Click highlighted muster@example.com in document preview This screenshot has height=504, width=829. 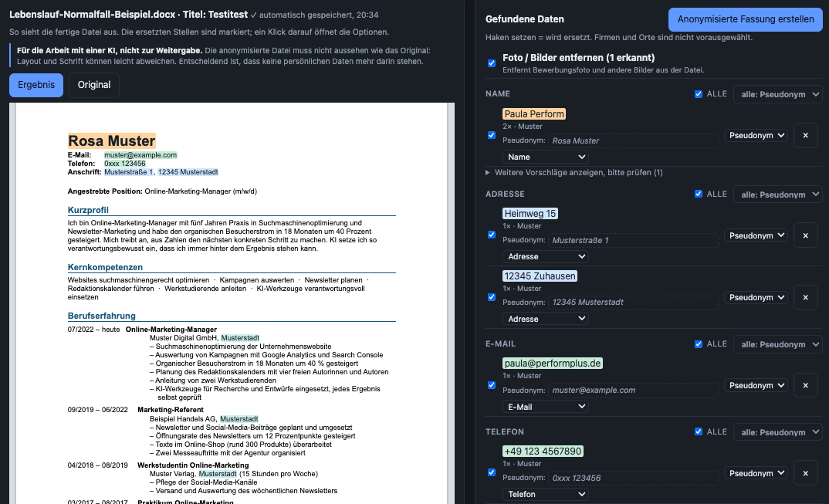tap(140, 155)
